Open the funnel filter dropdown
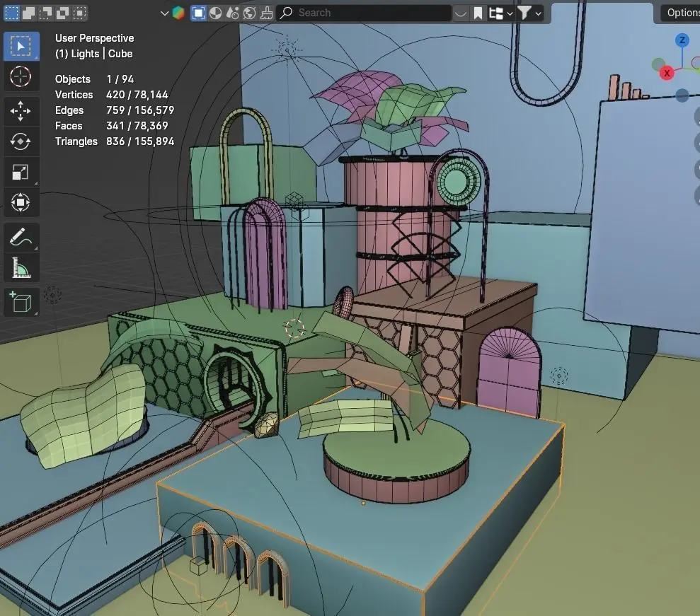Screen dimensions: 700x616 pyautogui.click(x=529, y=13)
